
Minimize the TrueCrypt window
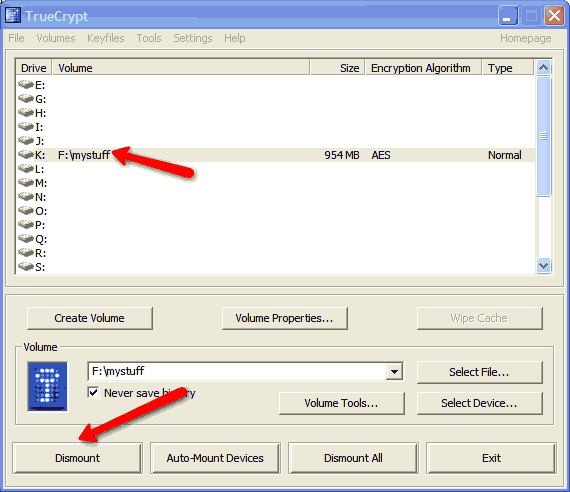[508, 16]
